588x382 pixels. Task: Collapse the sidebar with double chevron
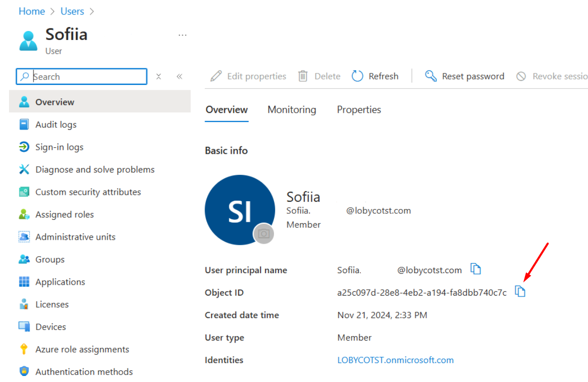click(179, 76)
